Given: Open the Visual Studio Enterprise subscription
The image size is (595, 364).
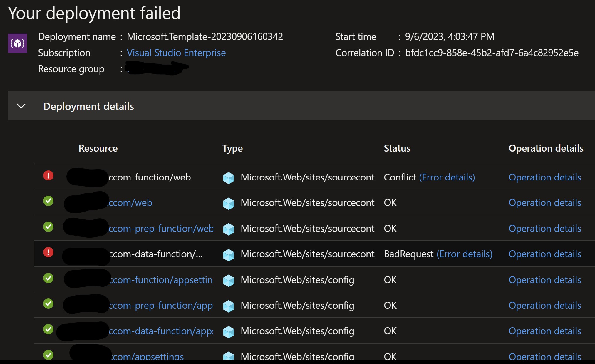Looking at the screenshot, I should pyautogui.click(x=176, y=53).
